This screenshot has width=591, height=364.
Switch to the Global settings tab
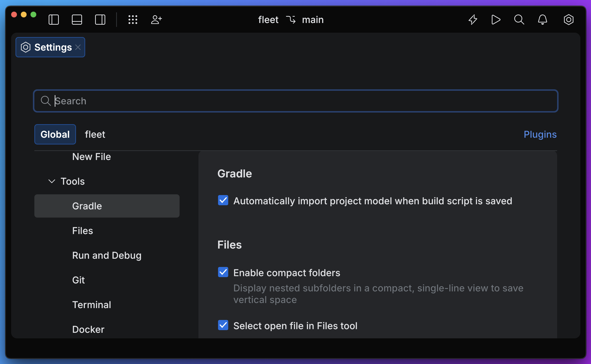click(55, 134)
